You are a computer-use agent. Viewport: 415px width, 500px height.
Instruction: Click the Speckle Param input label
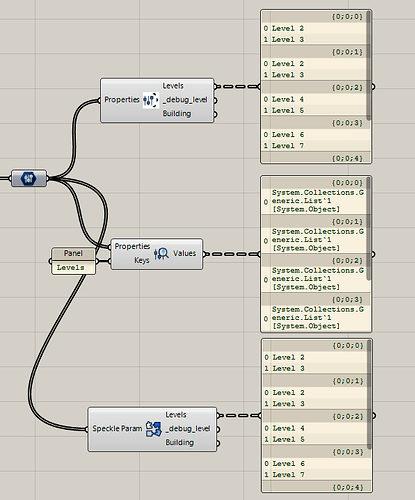[117, 429]
